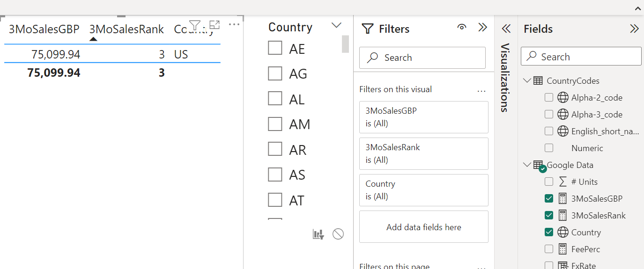Open focus mode for the table visual
This screenshot has width=644, height=269.
click(x=215, y=25)
